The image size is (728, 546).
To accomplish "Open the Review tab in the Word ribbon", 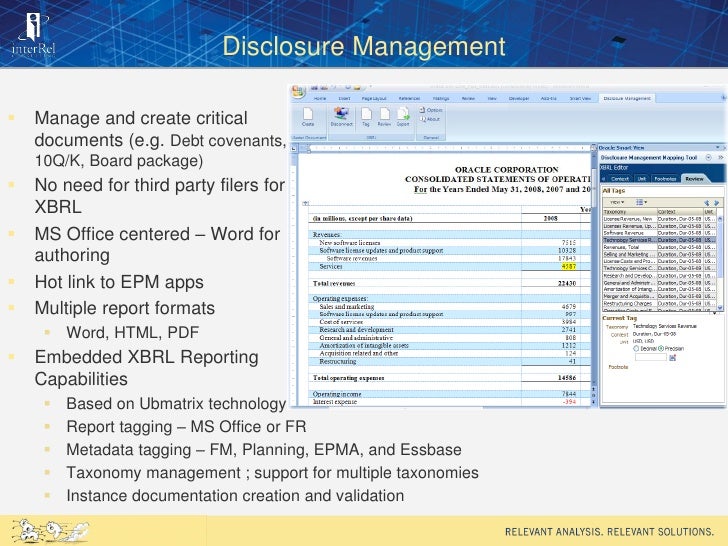I will 468,98.
